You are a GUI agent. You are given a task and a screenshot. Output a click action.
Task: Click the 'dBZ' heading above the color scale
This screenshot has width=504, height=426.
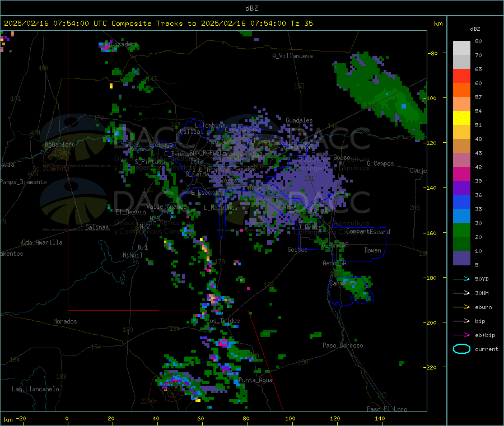pos(475,29)
